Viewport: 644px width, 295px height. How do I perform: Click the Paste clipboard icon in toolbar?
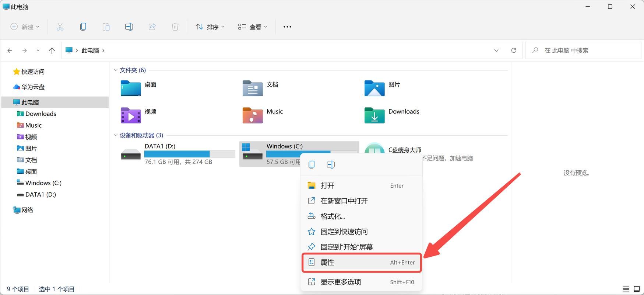pyautogui.click(x=106, y=27)
